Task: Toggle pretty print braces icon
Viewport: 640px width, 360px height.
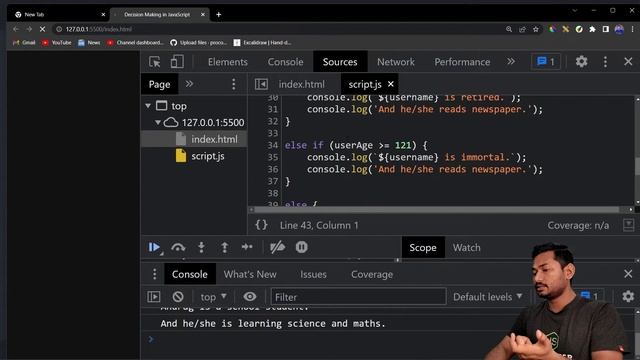Action: coord(261,225)
